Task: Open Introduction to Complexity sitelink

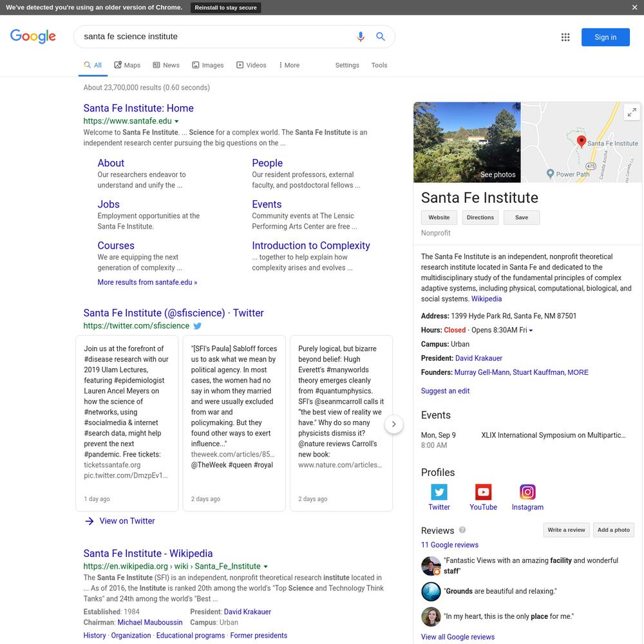Action: point(311,245)
